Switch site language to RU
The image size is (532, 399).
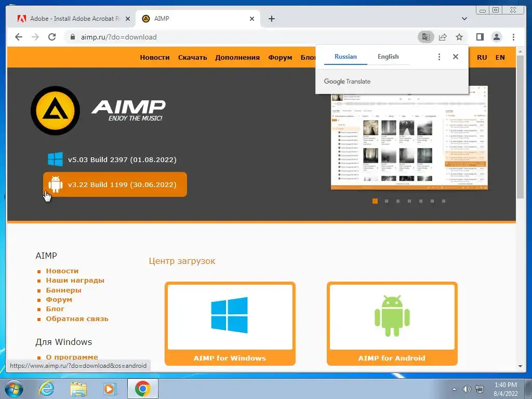coord(482,57)
